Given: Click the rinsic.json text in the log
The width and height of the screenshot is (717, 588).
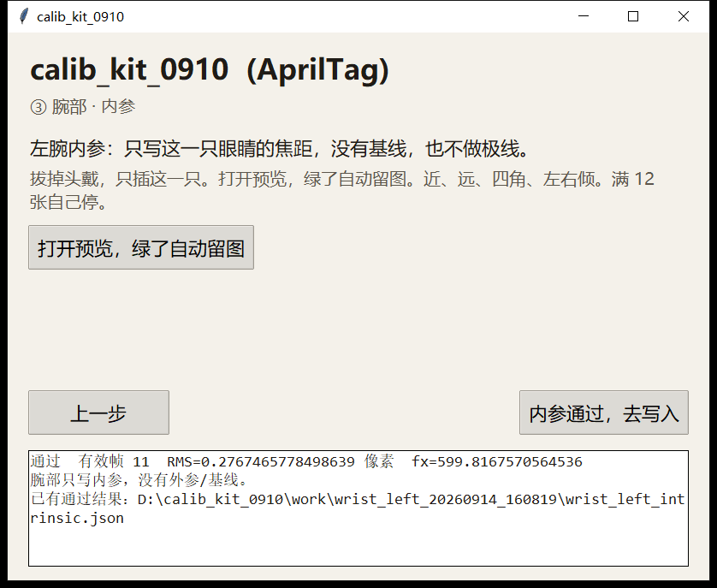Looking at the screenshot, I should tap(77, 518).
